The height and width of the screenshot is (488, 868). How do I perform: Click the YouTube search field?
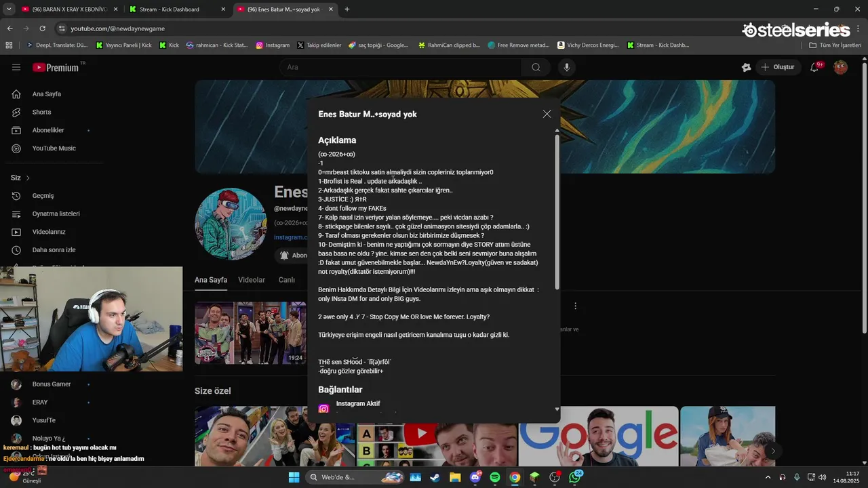[x=400, y=67]
